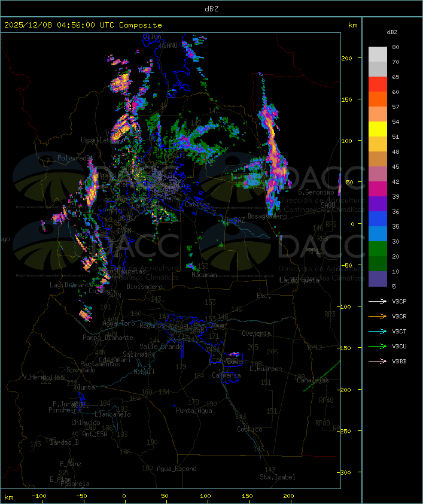Click the white VBCP arrow icon

pos(378,301)
